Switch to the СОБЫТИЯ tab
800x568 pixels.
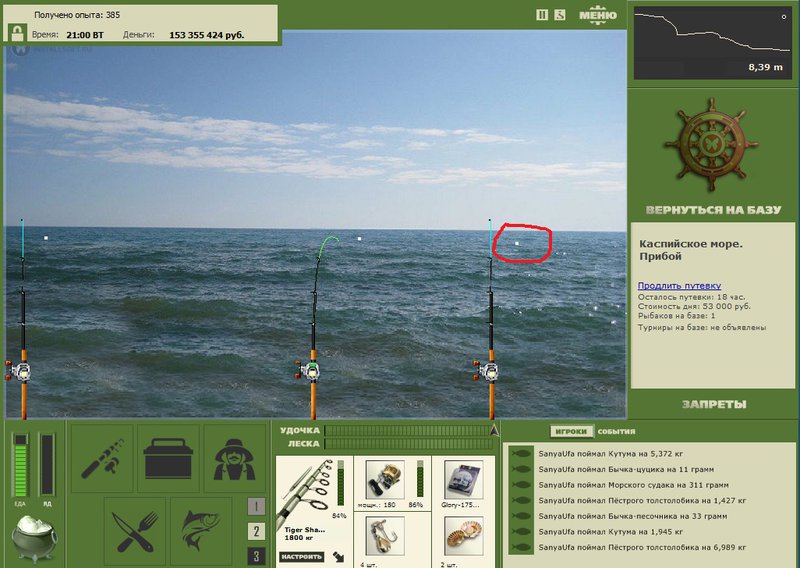pos(616,431)
